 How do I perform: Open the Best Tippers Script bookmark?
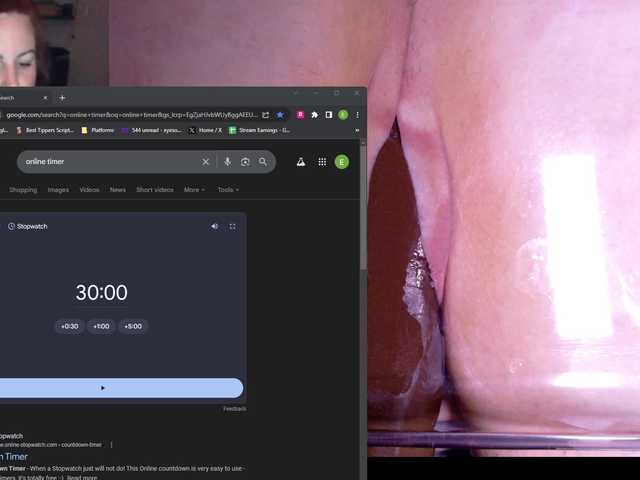pos(45,130)
